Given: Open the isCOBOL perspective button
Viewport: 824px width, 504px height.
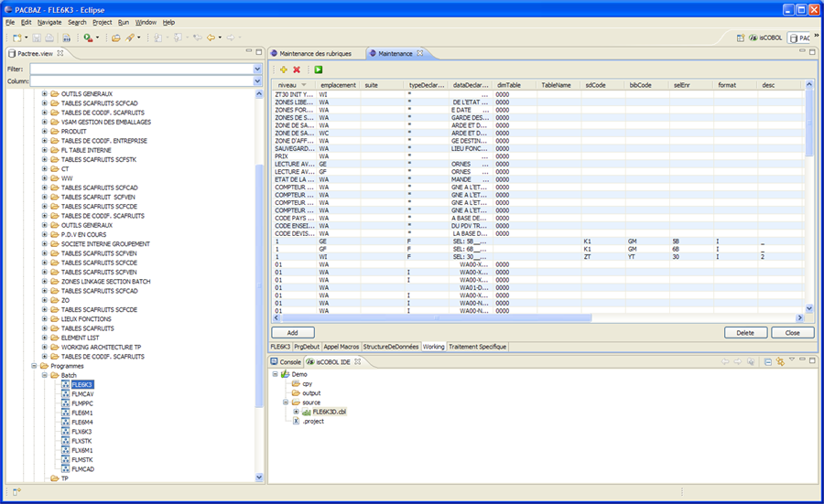Looking at the screenshot, I should [762, 38].
